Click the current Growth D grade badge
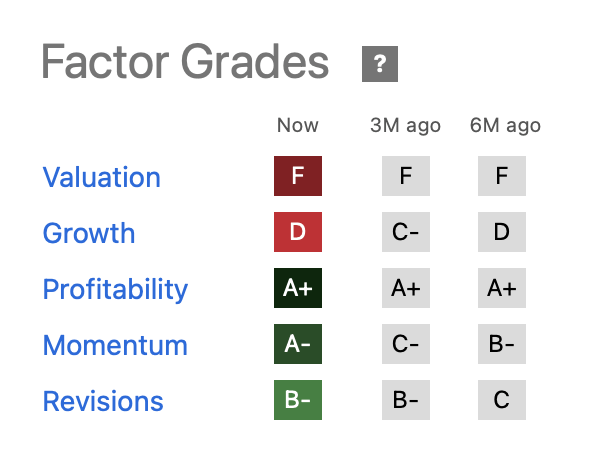 point(298,231)
